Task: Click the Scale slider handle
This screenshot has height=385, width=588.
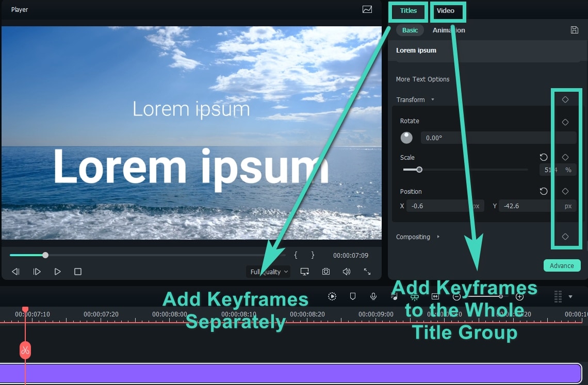Action: tap(419, 170)
